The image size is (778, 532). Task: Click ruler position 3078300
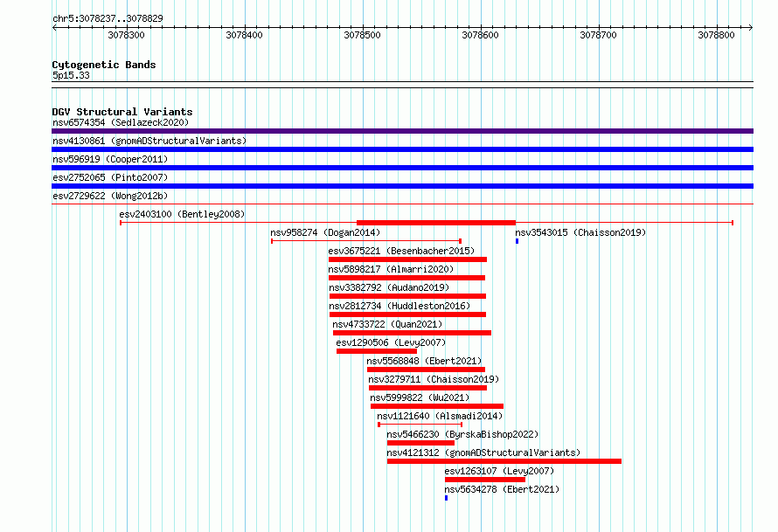pyautogui.click(x=127, y=35)
